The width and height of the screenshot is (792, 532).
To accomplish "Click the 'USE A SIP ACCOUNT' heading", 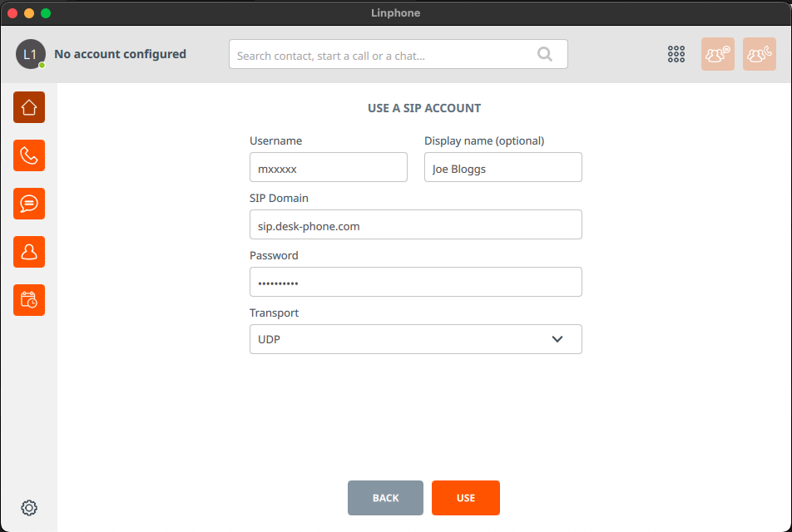I will (x=424, y=108).
